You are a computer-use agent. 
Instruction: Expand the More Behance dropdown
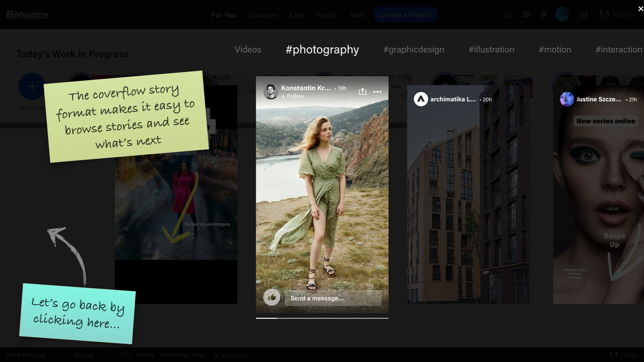click(29, 355)
